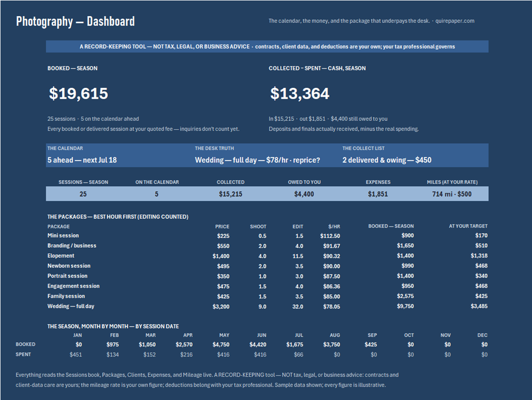Click THE DESK TRUTH card about Wedding reprice

(x=267, y=155)
